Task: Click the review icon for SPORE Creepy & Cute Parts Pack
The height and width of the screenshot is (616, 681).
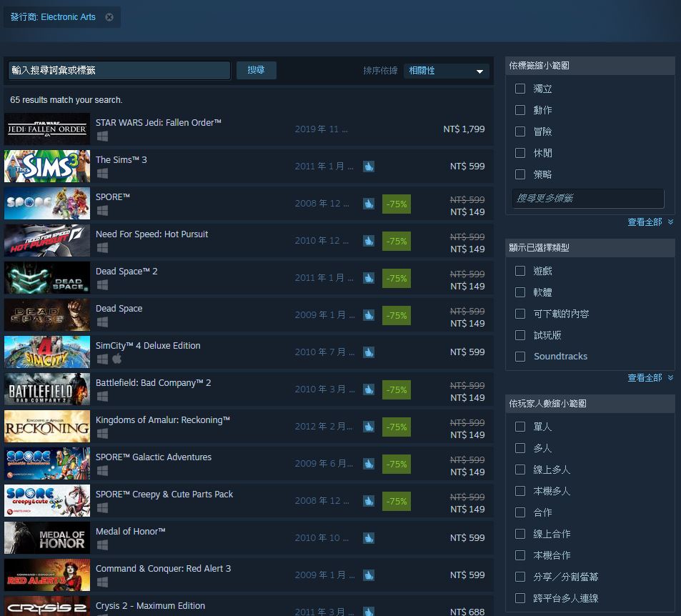Action: [369, 501]
